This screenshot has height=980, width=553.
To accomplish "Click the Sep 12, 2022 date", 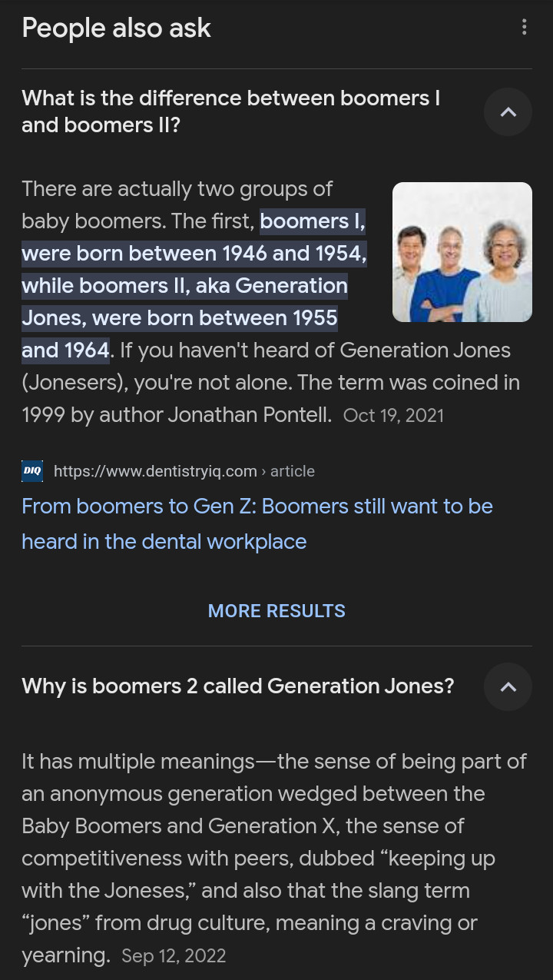I will pyautogui.click(x=174, y=956).
